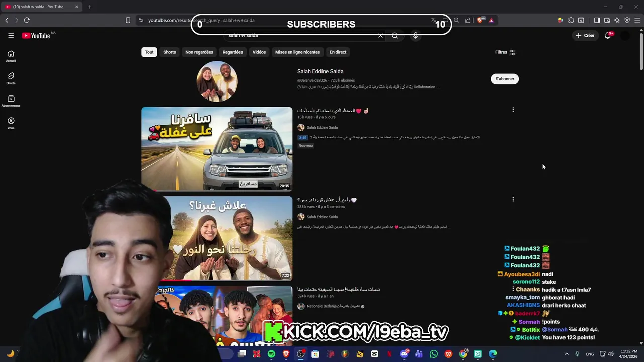Switch the ENG input language indicator

[x=590, y=354]
